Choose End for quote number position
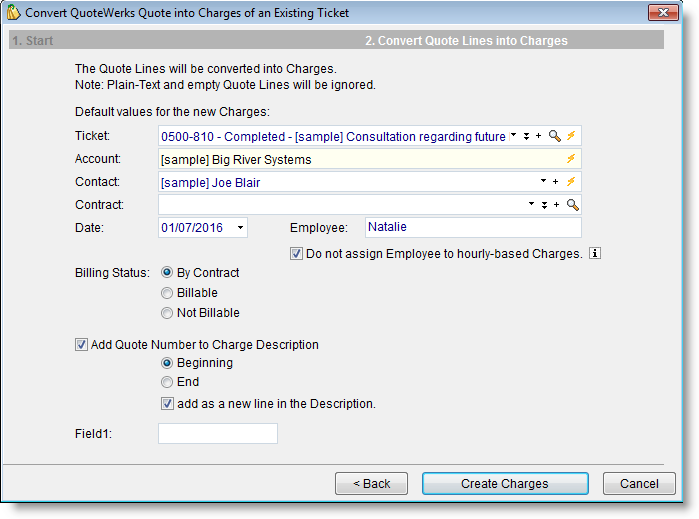Viewport: 699px width, 519px height. click(167, 382)
